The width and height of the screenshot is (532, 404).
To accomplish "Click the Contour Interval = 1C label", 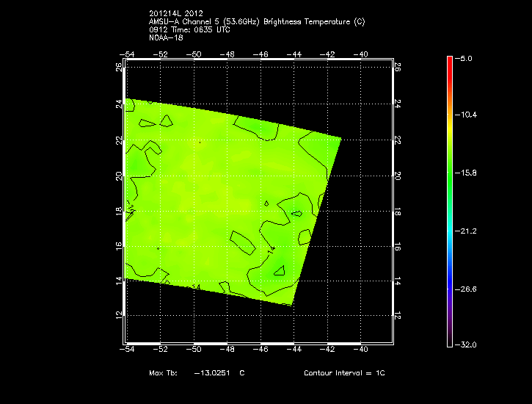I will pyautogui.click(x=344, y=373).
